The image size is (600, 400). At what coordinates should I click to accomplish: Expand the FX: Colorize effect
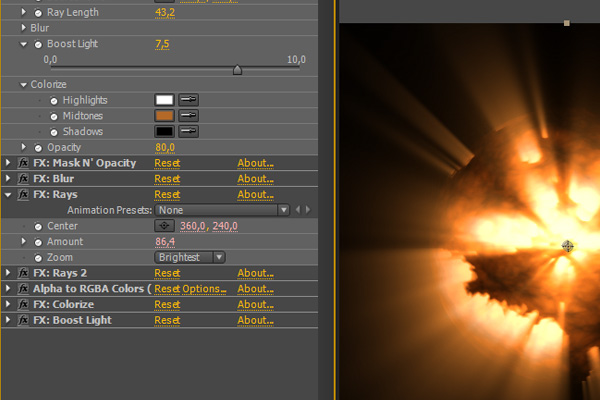tap(8, 304)
